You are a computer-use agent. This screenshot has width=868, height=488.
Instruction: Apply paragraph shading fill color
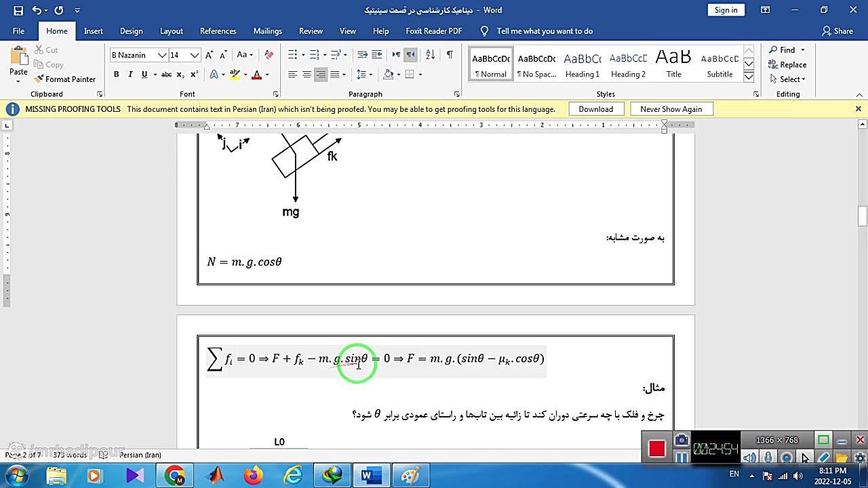389,75
